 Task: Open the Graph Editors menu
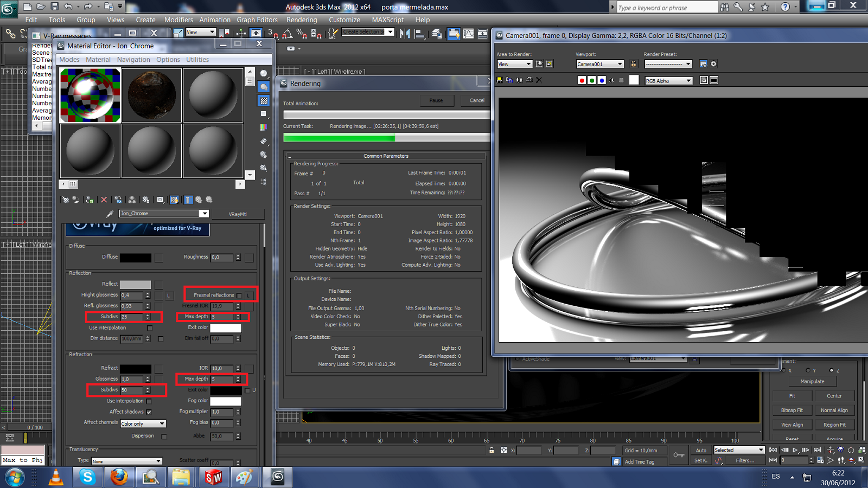pos(257,20)
